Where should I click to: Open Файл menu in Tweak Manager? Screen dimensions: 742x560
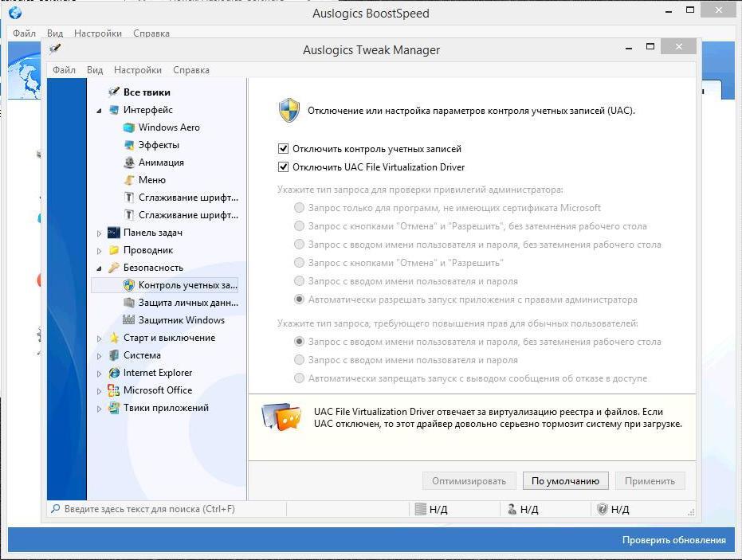click(x=64, y=70)
